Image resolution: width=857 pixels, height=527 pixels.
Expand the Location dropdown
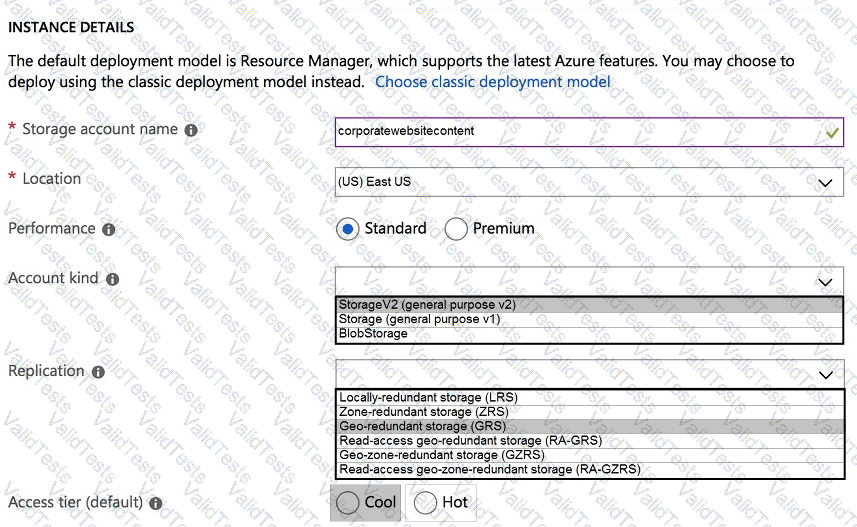point(825,183)
